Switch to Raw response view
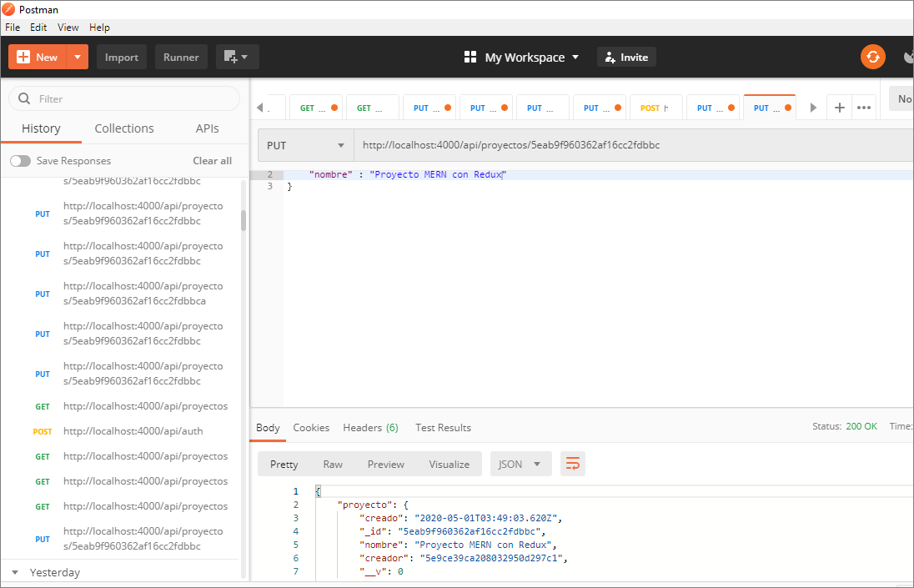Screen dimensions: 914x588 coord(333,464)
